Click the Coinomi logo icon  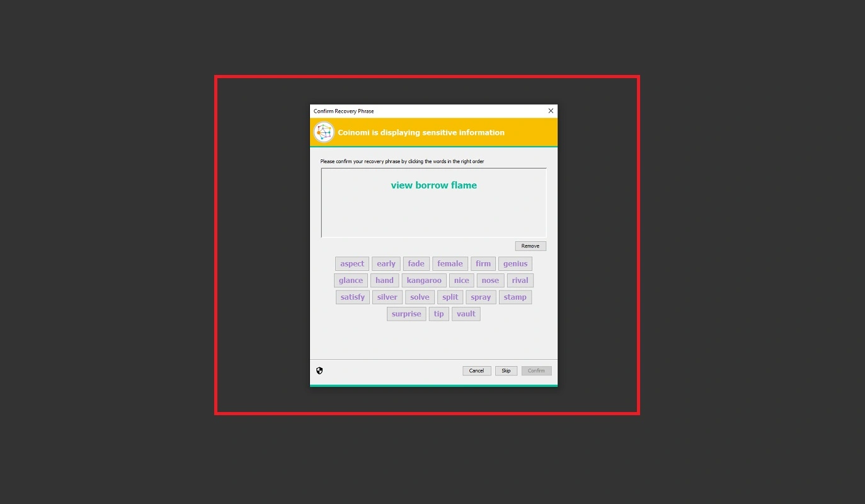click(x=324, y=132)
